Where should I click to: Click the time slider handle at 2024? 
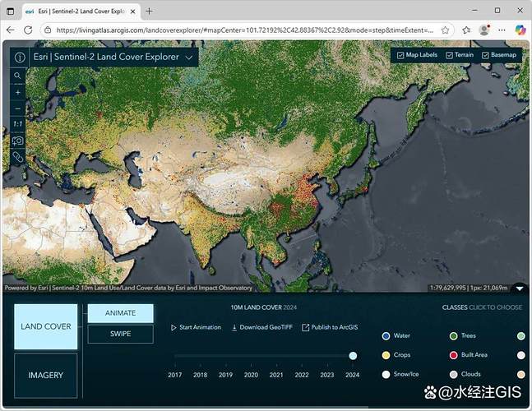pyautogui.click(x=353, y=356)
